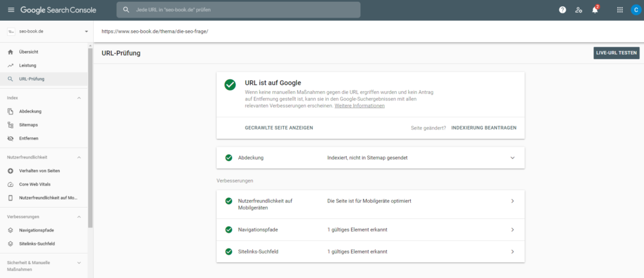The height and width of the screenshot is (278, 644).
Task: Click the help question mark icon
Action: [x=562, y=10]
